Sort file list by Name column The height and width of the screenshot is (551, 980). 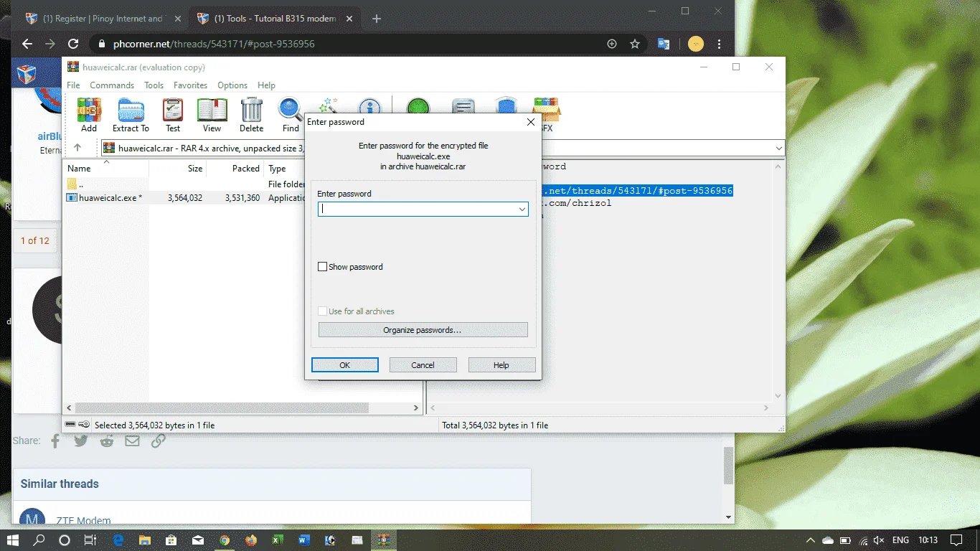point(106,169)
